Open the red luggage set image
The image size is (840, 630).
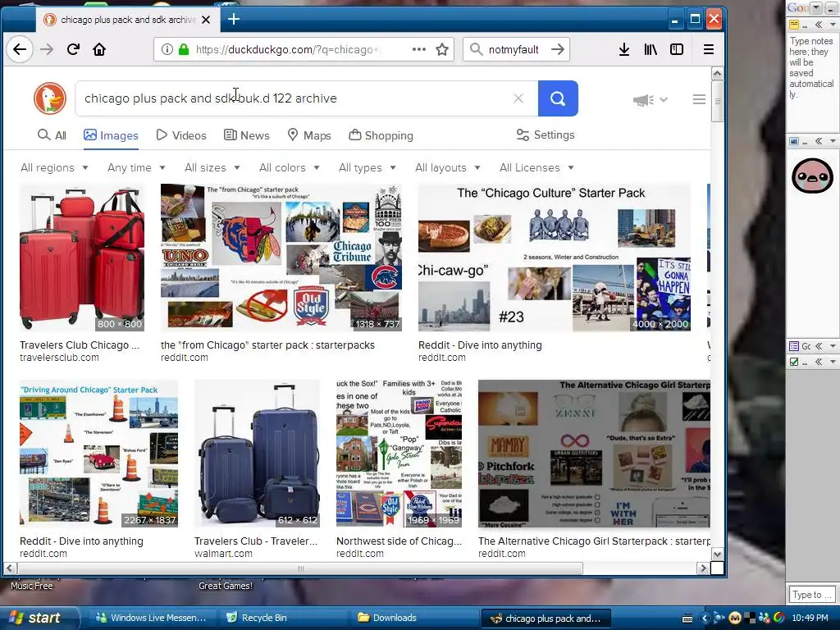[x=82, y=257]
